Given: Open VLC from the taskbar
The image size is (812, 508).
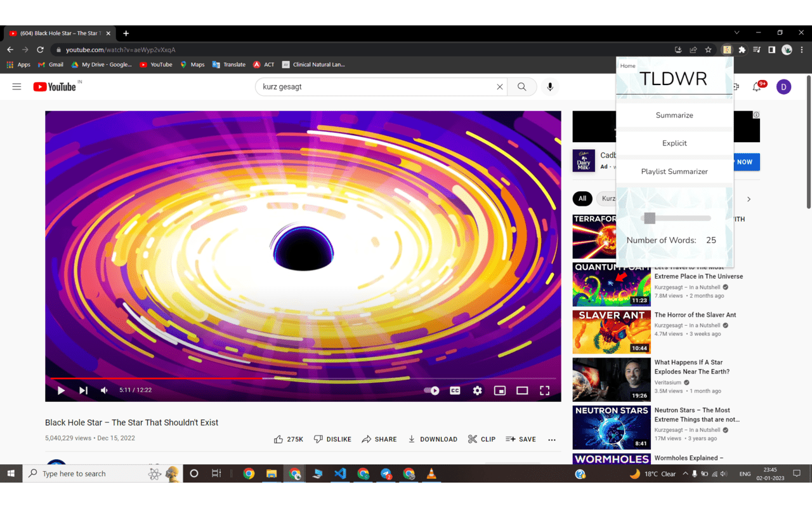Looking at the screenshot, I should pyautogui.click(x=432, y=474).
